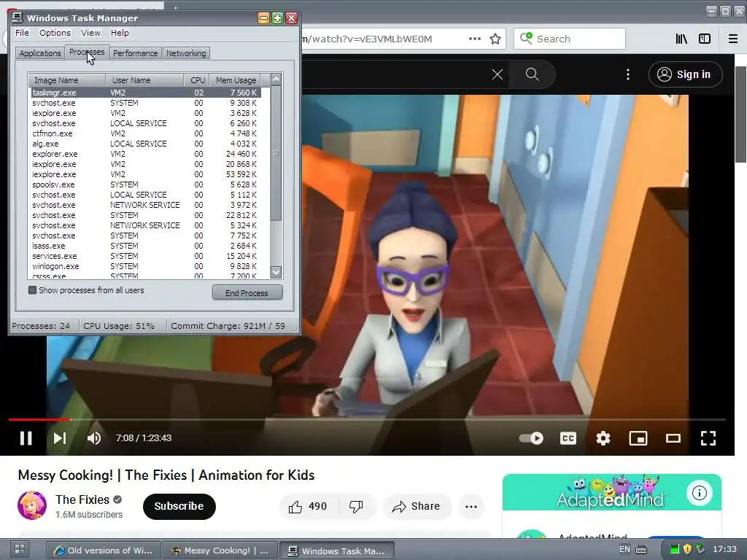Select services.exe process row
747x560 pixels.
[145, 256]
